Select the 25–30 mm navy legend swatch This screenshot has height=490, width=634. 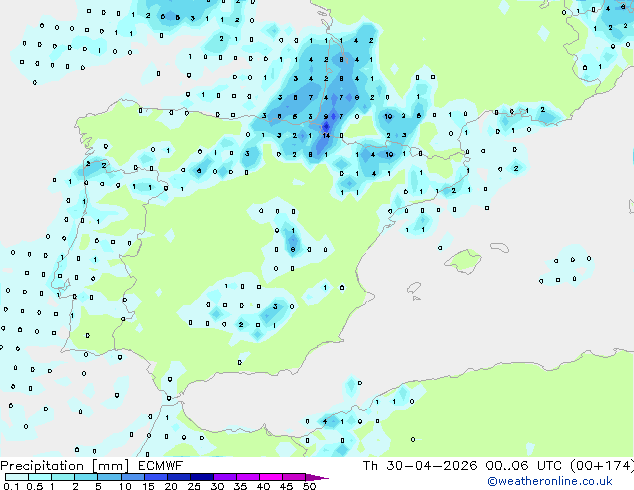pos(201,477)
